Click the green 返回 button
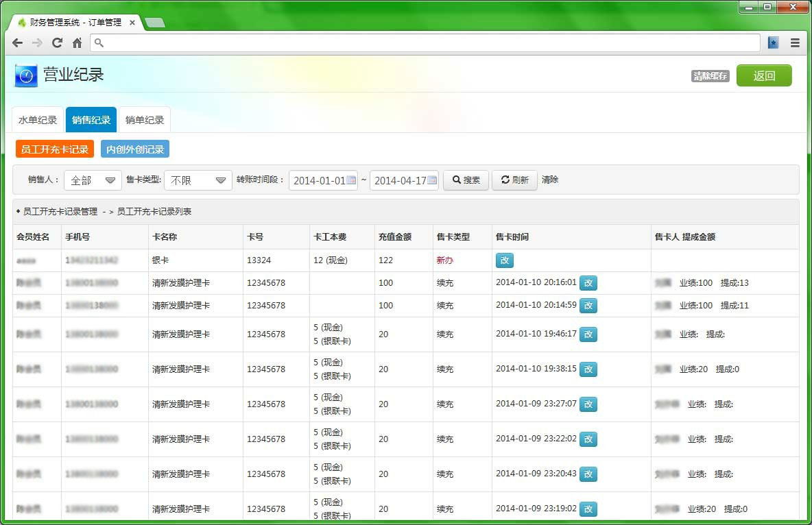 764,75
